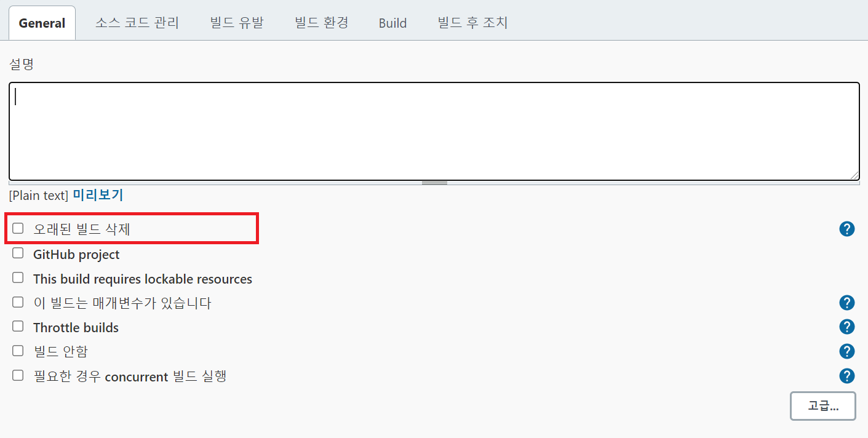This screenshot has height=438, width=868.
Task: Check the GitHub project option
Action: pos(17,252)
